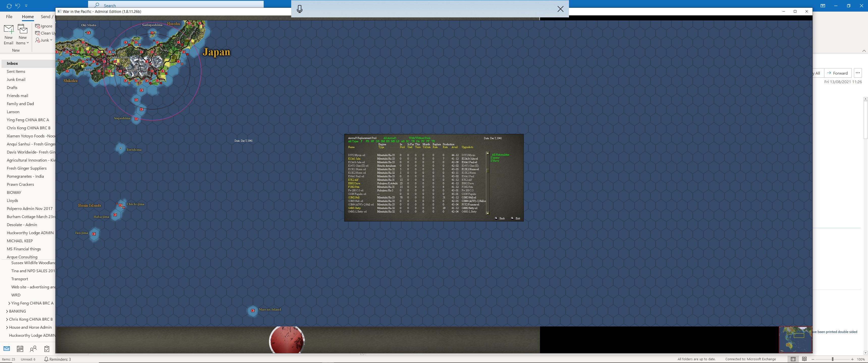Select the FB aircraft type filter

pos(367,141)
